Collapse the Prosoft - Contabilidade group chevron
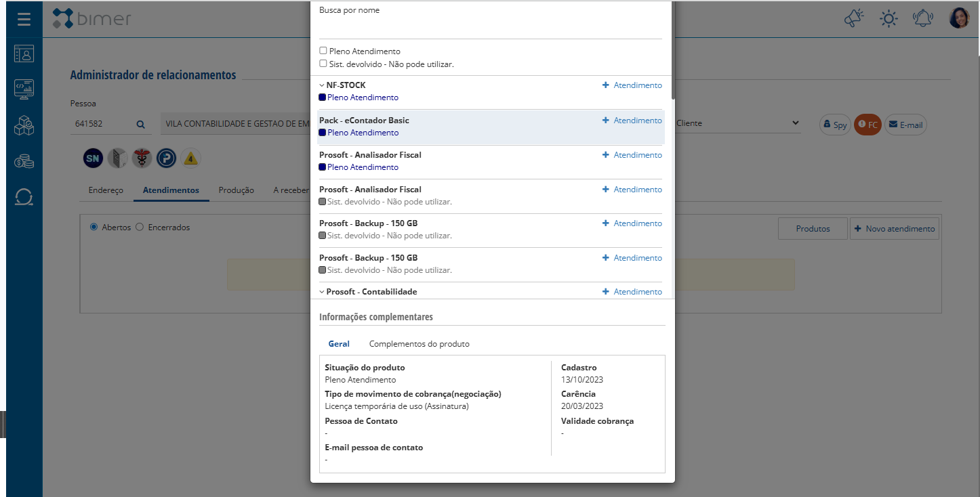980x497 pixels. click(322, 292)
